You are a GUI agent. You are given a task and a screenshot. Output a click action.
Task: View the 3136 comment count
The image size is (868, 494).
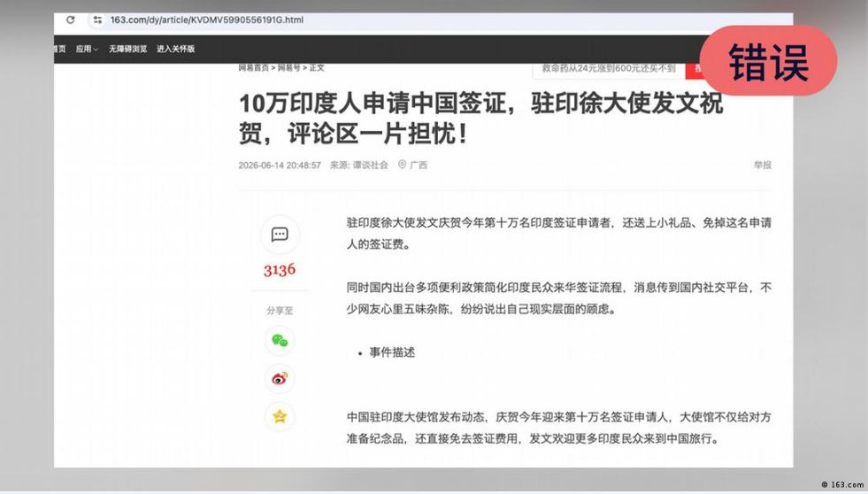(280, 270)
